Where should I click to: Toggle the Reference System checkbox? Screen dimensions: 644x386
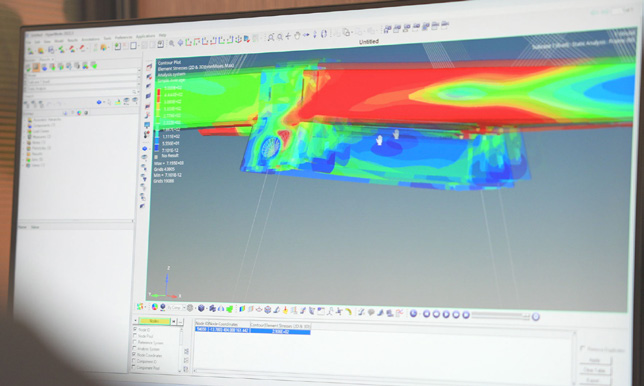(x=135, y=342)
